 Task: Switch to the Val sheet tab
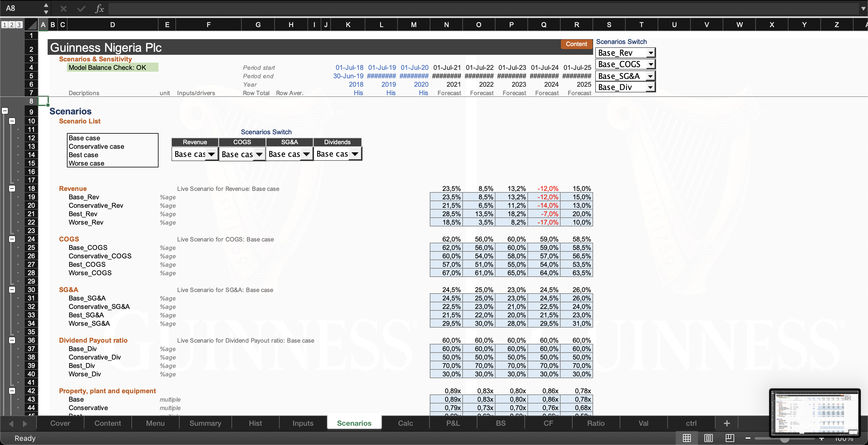pos(643,423)
